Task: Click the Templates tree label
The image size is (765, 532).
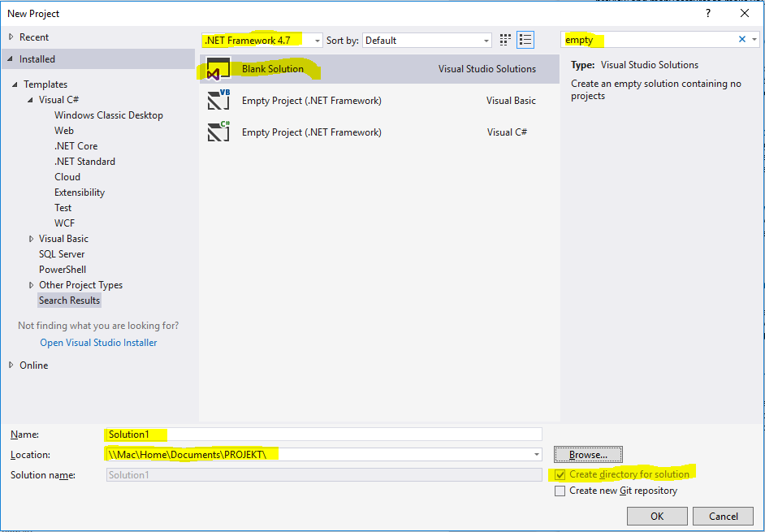Action: [45, 84]
